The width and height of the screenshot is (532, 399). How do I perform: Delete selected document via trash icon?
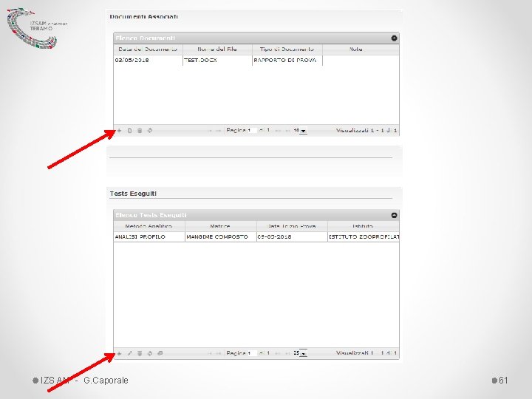coord(140,131)
